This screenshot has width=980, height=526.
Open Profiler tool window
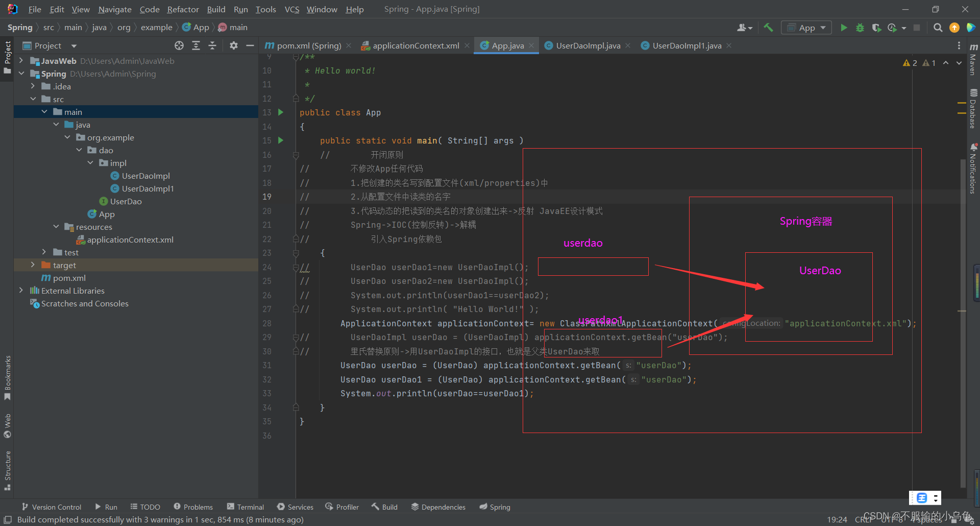click(342, 507)
